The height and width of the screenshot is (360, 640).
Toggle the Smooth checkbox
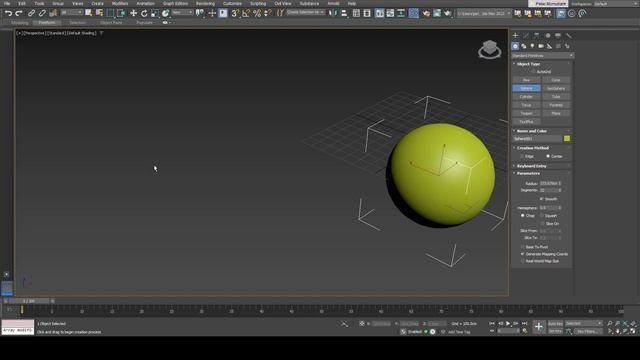(x=542, y=199)
